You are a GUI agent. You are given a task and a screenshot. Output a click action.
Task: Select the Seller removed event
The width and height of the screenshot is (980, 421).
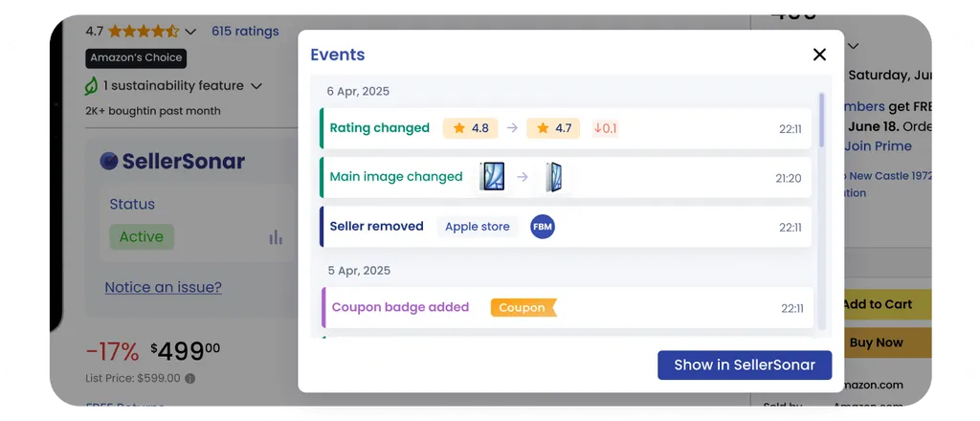(x=566, y=227)
